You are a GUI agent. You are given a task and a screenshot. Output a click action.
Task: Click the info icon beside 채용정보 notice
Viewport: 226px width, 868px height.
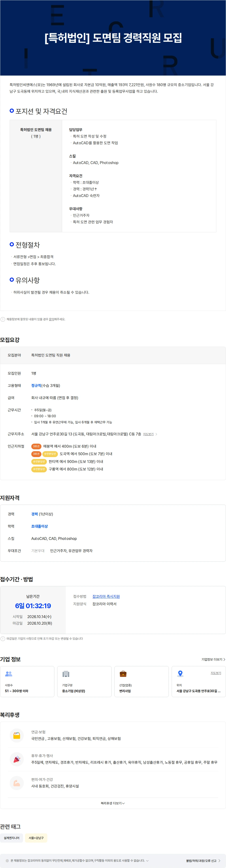[x=3, y=319]
